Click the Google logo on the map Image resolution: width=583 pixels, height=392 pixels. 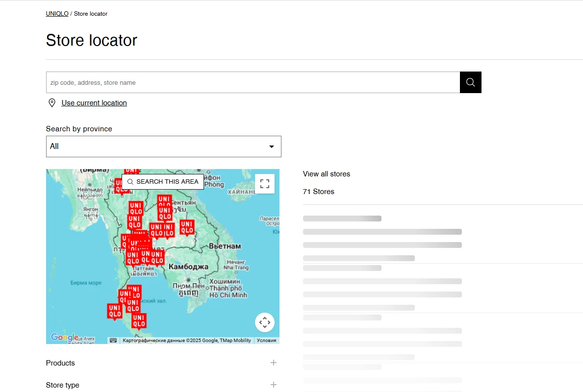coord(64,337)
